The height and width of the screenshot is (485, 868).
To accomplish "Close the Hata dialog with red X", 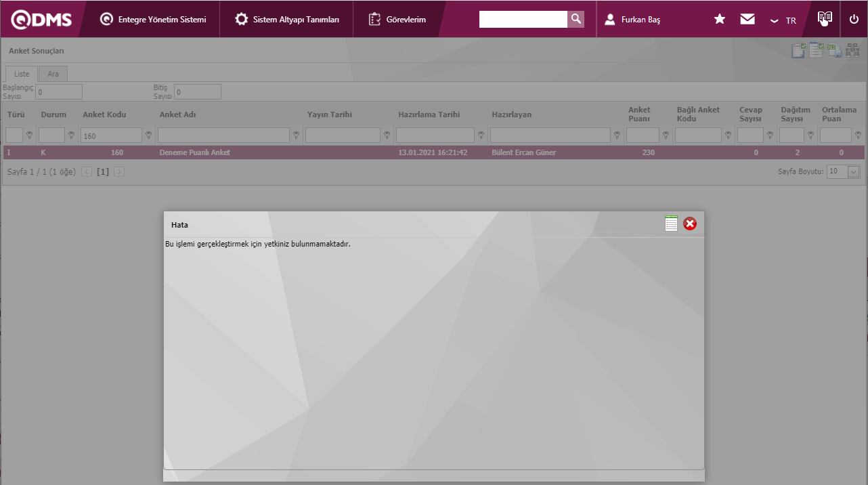I will pyautogui.click(x=690, y=224).
